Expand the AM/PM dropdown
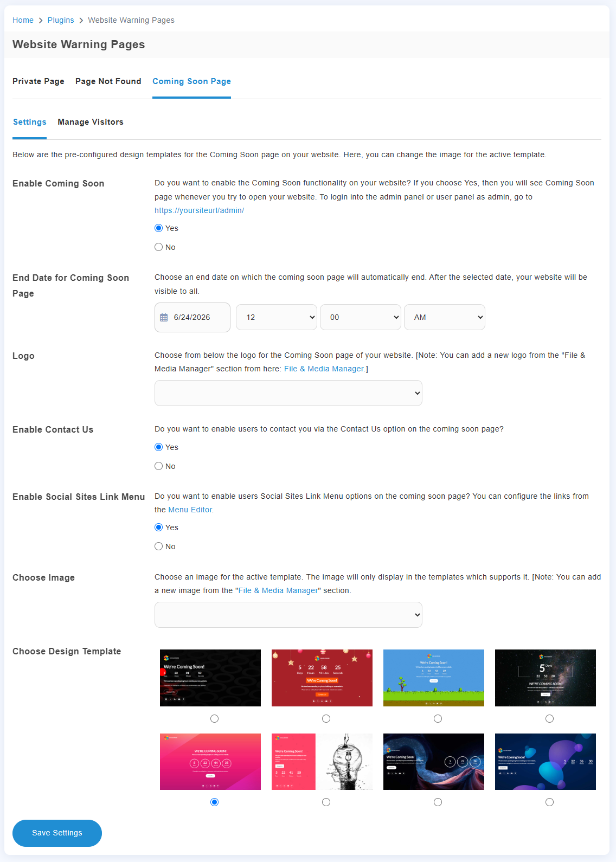616x862 pixels. [x=445, y=317]
